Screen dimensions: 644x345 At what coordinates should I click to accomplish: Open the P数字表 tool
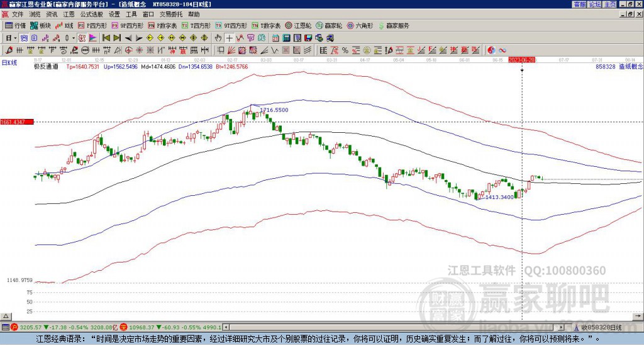pyautogui.click(x=163, y=25)
